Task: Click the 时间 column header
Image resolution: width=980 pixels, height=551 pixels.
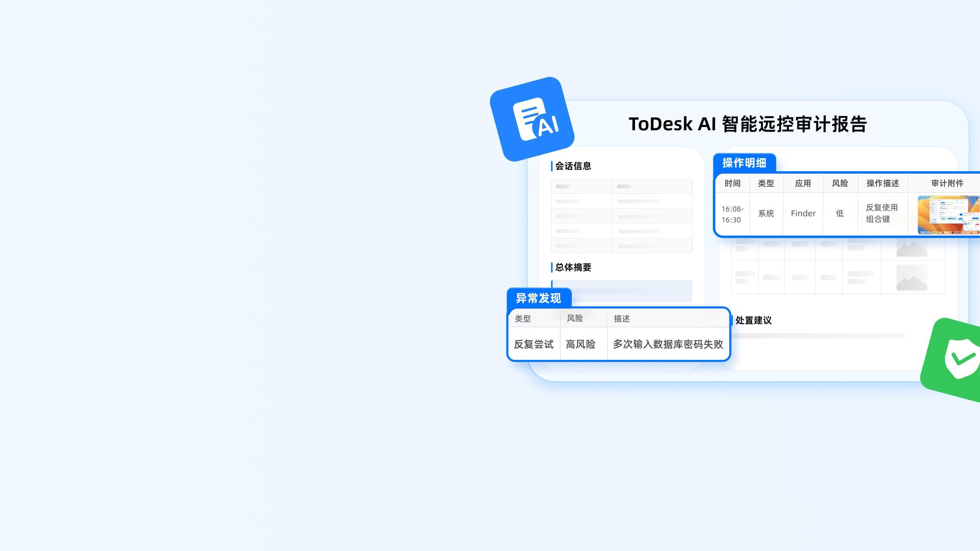Action: tap(732, 183)
